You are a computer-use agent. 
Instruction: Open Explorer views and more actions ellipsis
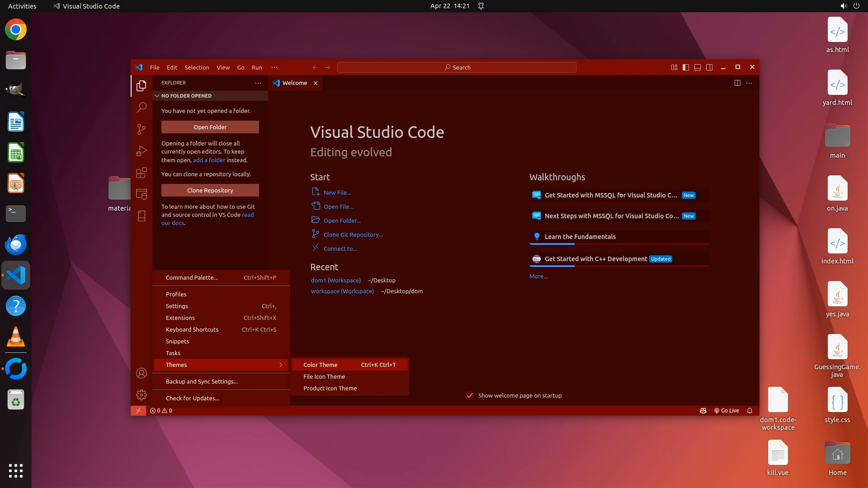[258, 83]
